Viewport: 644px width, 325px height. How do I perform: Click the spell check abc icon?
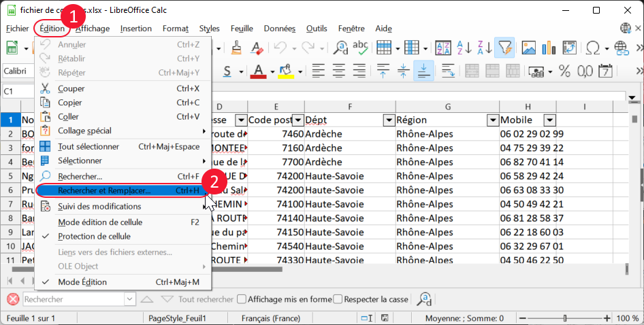[x=360, y=48]
